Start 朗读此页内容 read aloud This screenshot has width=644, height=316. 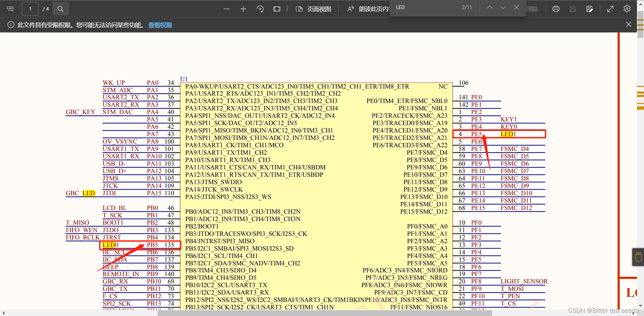(368, 9)
